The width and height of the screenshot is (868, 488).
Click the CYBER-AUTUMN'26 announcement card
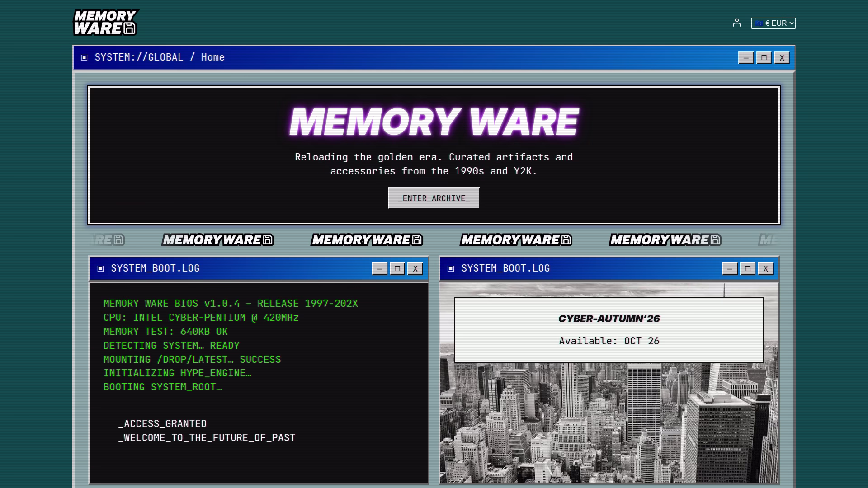[609, 329]
